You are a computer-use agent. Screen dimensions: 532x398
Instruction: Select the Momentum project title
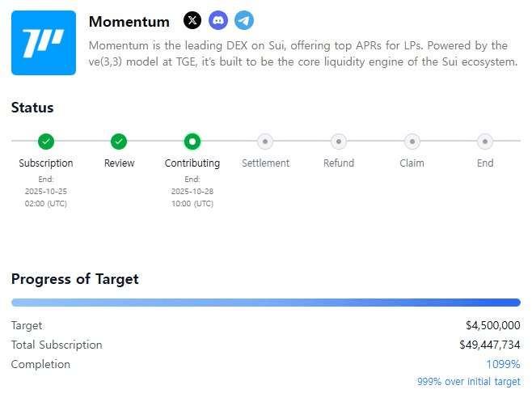[129, 22]
